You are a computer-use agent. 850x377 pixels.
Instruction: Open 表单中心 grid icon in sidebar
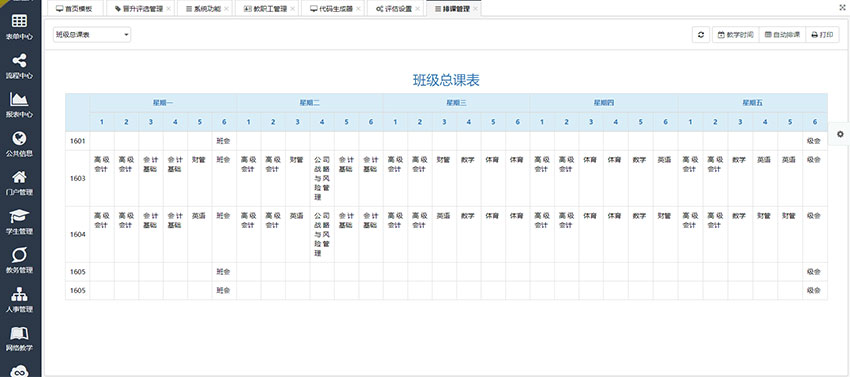20,21
